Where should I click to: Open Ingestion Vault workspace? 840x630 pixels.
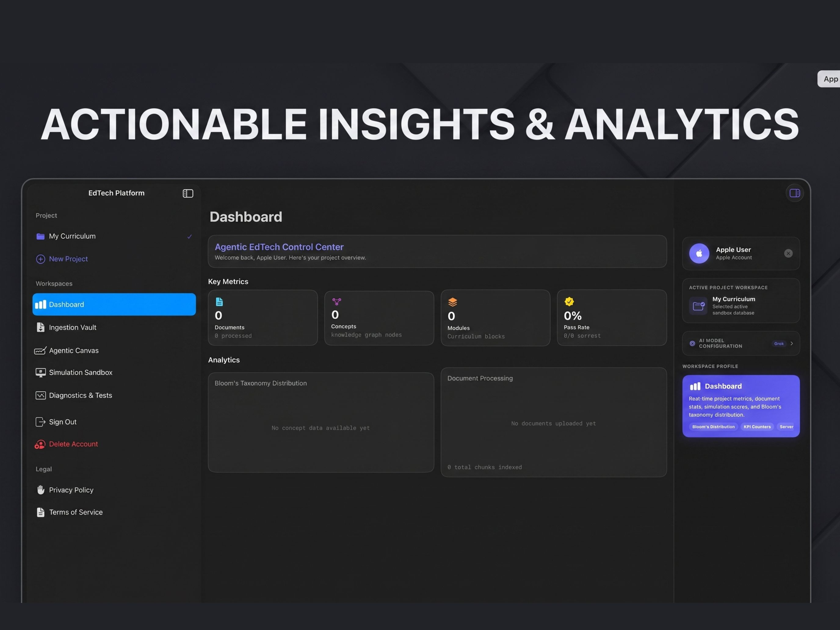tap(73, 327)
